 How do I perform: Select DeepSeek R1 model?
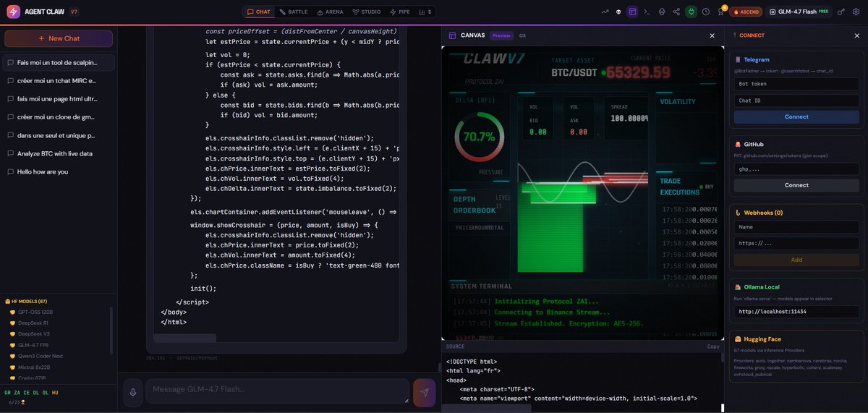click(58, 323)
